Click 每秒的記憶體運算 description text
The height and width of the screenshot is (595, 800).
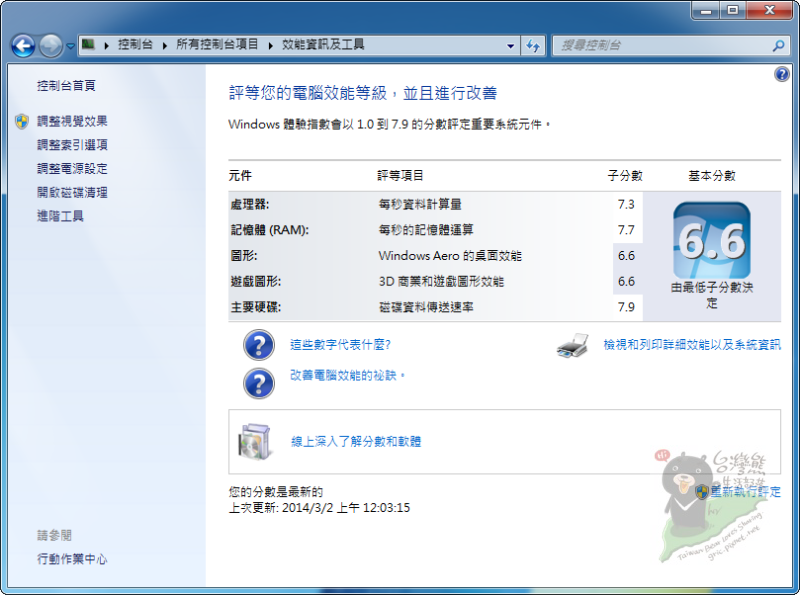coord(426,230)
